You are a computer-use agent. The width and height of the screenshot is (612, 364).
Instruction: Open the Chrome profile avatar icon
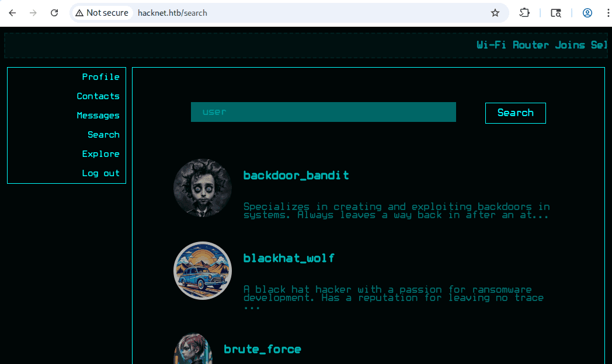587,13
